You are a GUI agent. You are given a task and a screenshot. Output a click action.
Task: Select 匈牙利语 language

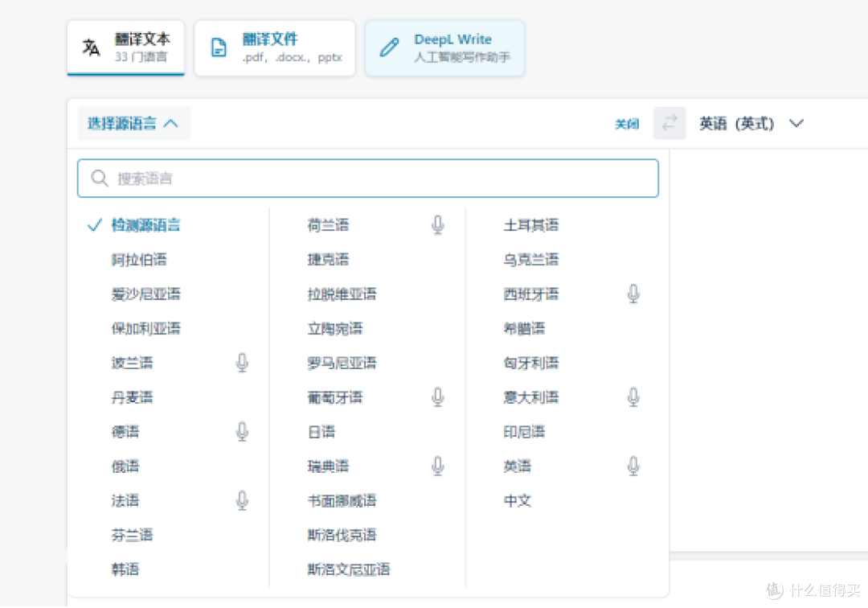(531, 363)
